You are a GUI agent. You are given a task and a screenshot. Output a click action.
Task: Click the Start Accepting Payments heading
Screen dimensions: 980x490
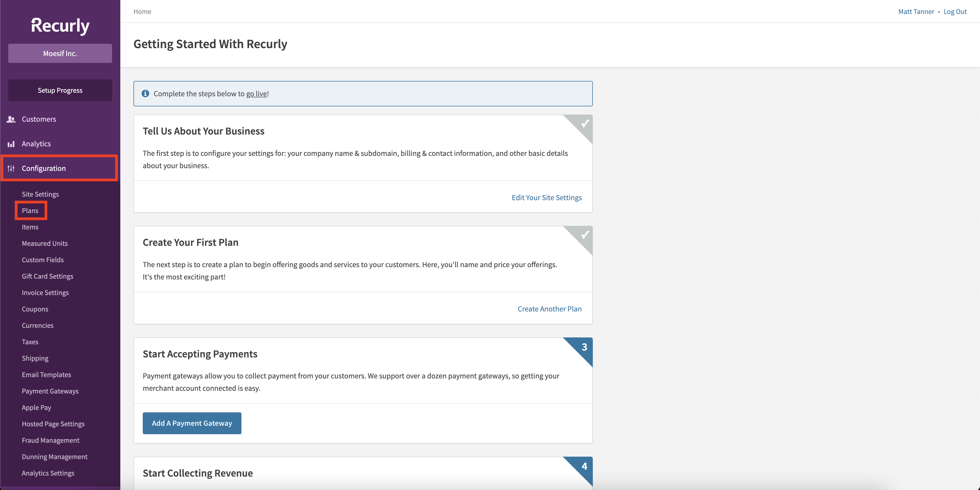tap(200, 354)
